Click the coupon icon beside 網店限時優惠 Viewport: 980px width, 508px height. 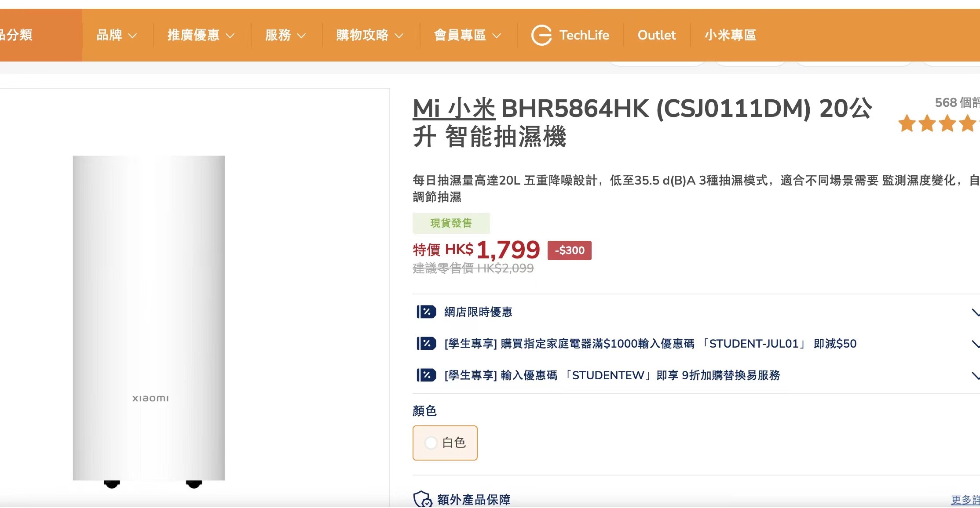coord(426,312)
